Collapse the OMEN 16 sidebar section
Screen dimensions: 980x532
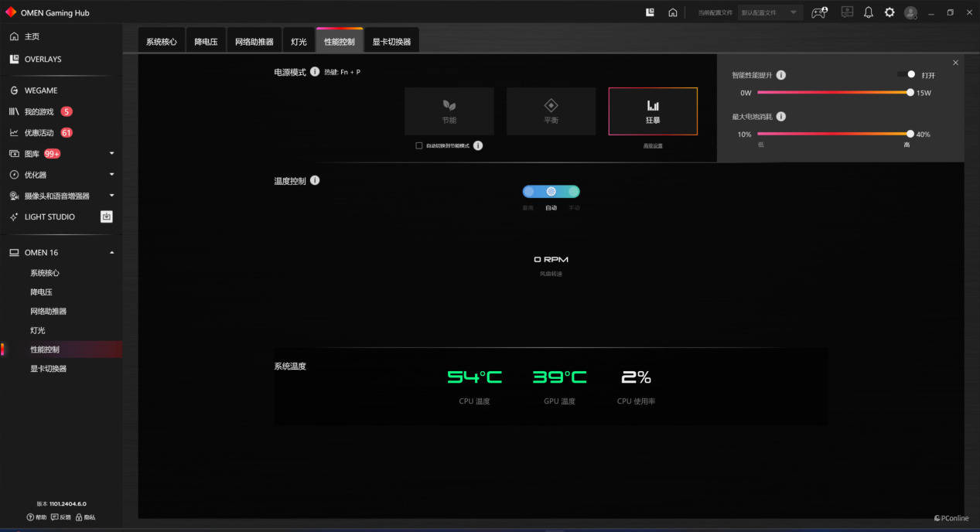pyautogui.click(x=112, y=253)
